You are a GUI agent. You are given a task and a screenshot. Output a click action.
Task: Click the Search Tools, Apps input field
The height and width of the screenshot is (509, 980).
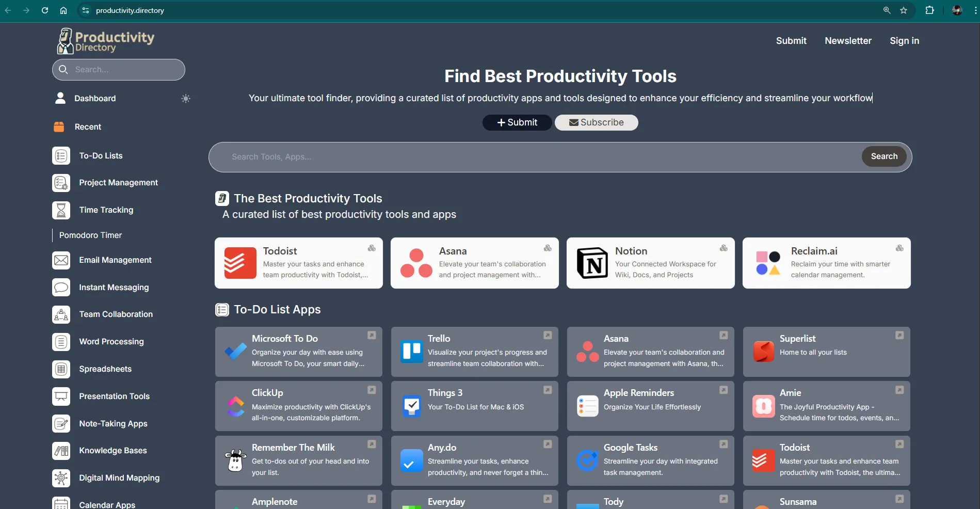click(x=516, y=156)
